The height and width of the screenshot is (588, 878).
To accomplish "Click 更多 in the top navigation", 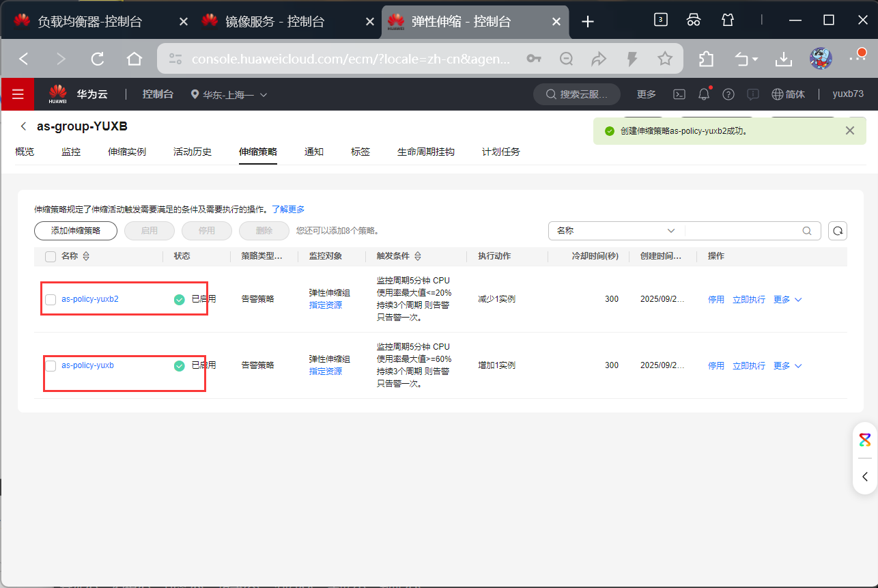I will 647,94.
